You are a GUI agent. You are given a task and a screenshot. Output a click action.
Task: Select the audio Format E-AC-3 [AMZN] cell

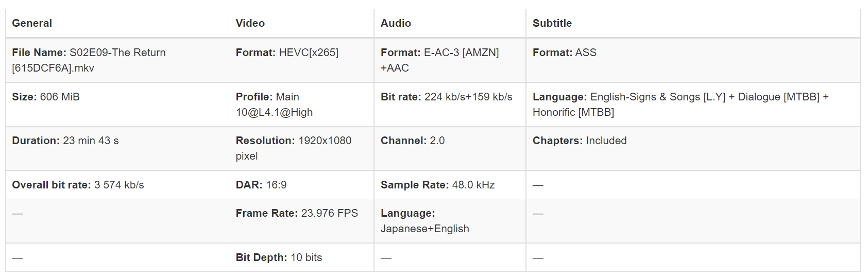[x=439, y=60]
